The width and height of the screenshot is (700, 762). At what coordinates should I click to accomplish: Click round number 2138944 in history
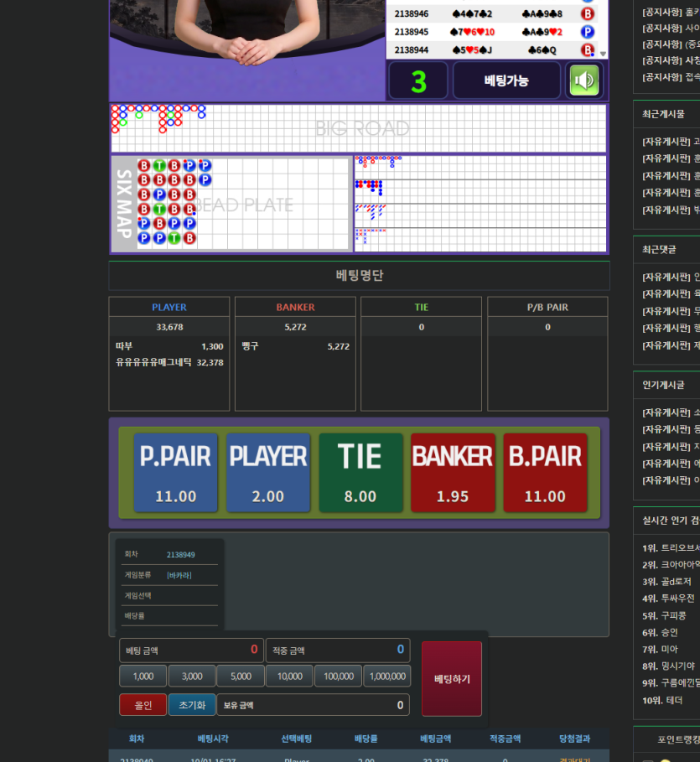click(x=412, y=49)
